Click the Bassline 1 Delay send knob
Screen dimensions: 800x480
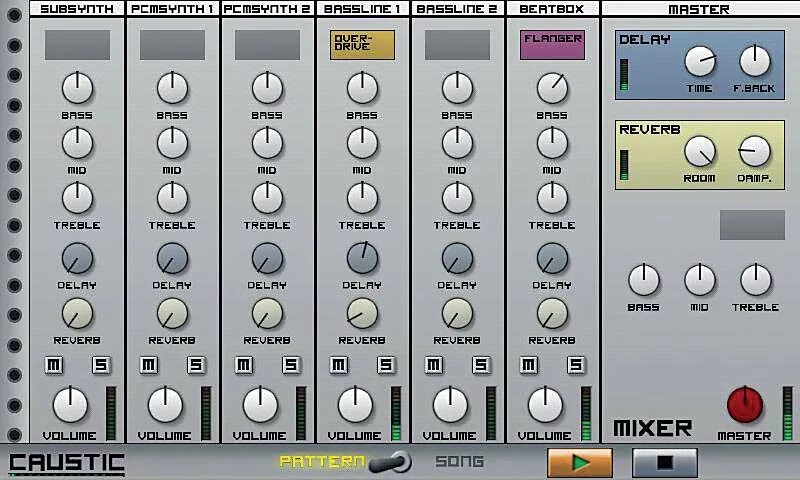(x=362, y=258)
